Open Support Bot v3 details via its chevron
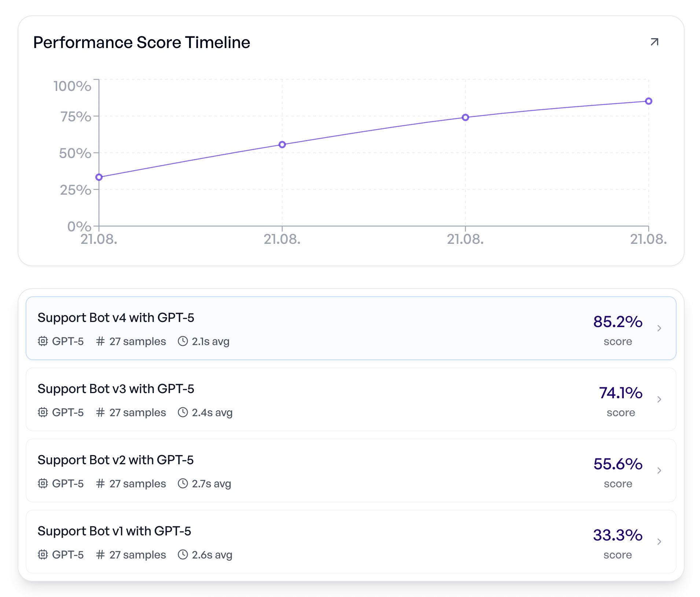700x597 pixels. [660, 399]
